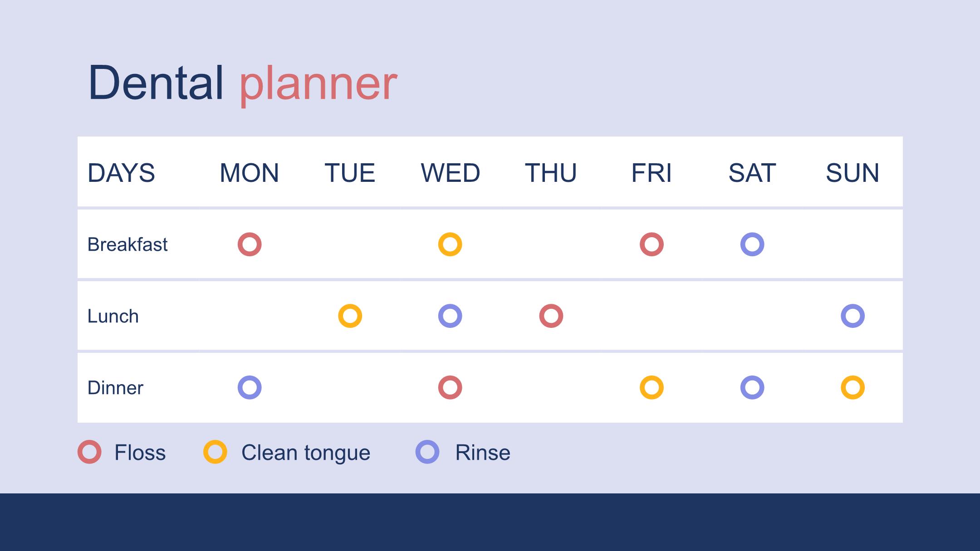Select the Dental planner title text

(x=243, y=84)
